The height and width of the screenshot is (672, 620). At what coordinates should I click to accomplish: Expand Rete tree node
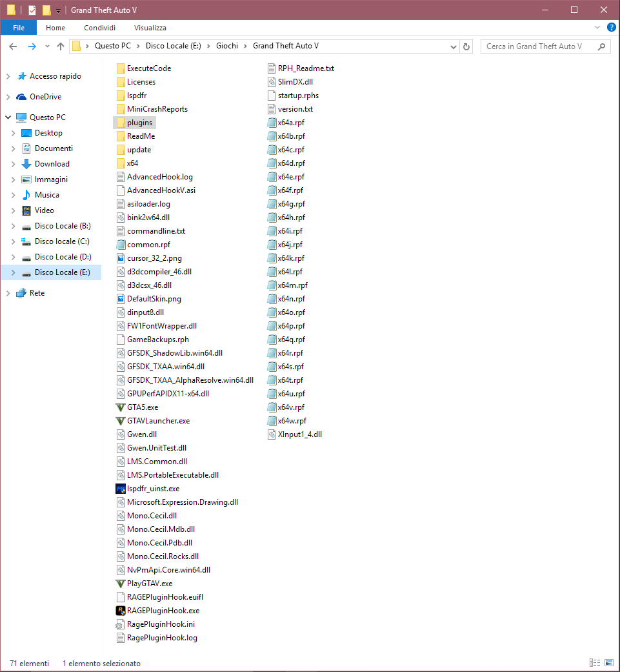click(8, 293)
